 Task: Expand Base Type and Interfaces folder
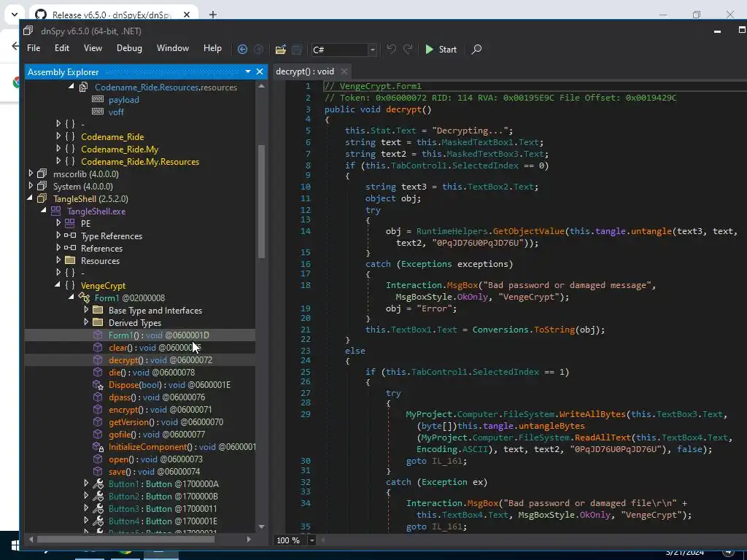pyautogui.click(x=86, y=310)
